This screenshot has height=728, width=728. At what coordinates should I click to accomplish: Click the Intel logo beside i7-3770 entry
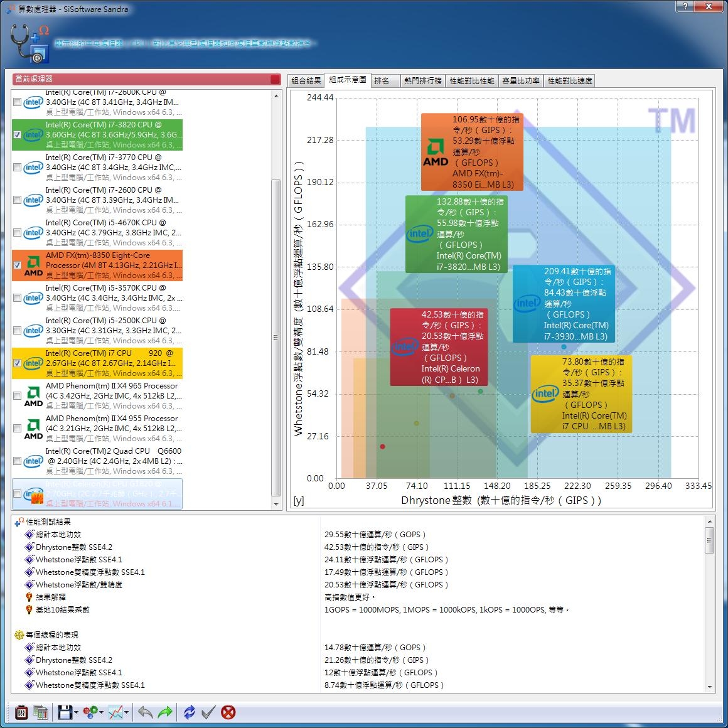pos(33,167)
